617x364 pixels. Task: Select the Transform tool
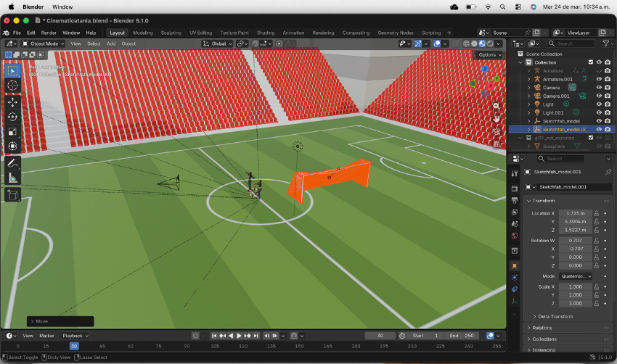tap(12, 146)
